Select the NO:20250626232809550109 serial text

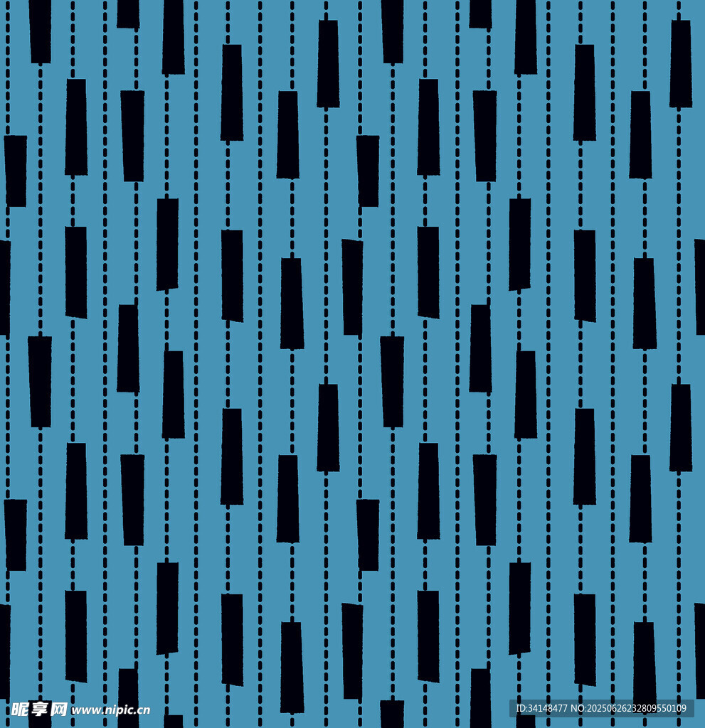630,708
